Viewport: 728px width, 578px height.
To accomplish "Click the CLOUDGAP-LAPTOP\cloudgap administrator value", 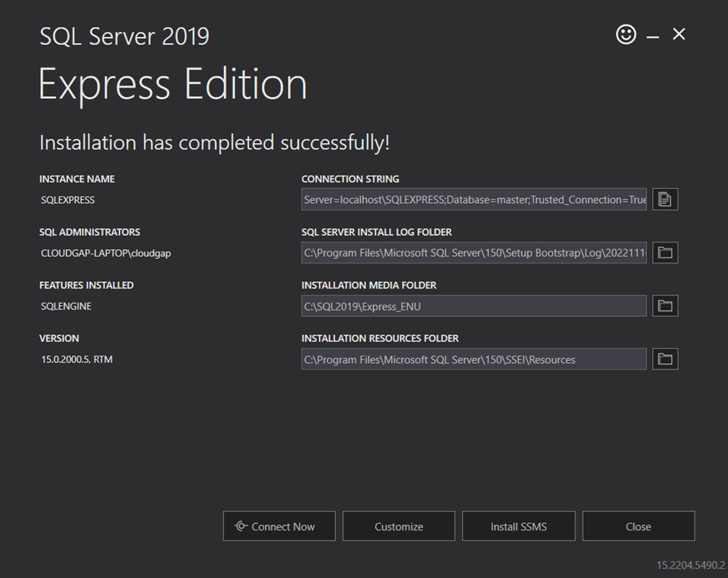I will click(x=106, y=253).
